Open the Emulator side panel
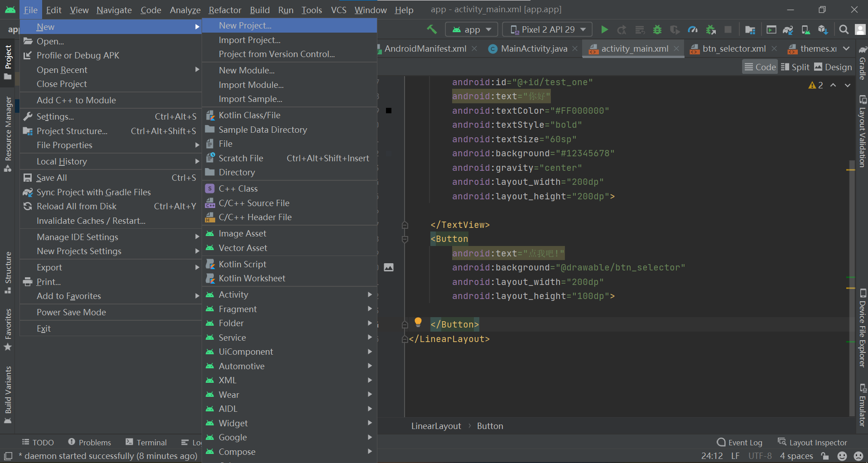This screenshot has height=463, width=868. 863,405
